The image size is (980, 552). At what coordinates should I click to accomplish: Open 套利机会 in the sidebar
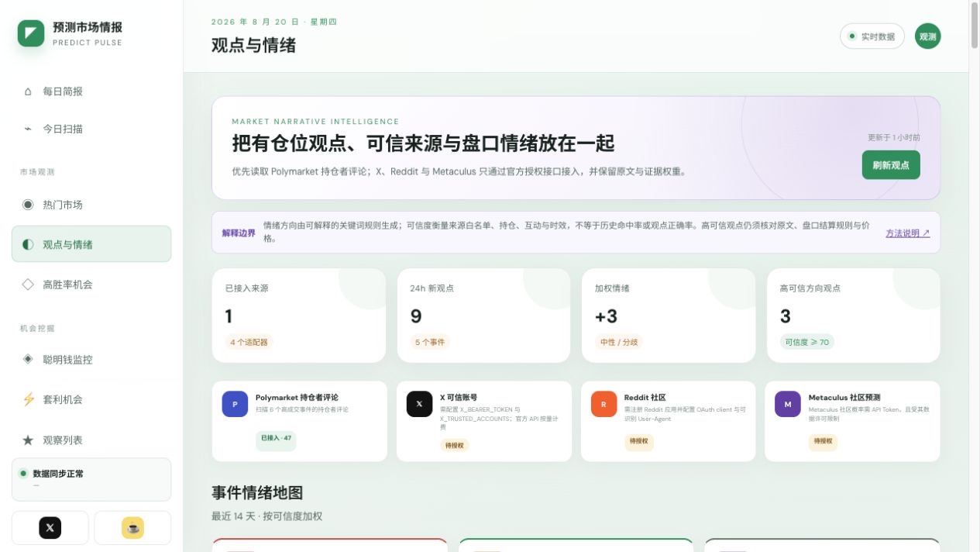tap(91, 399)
